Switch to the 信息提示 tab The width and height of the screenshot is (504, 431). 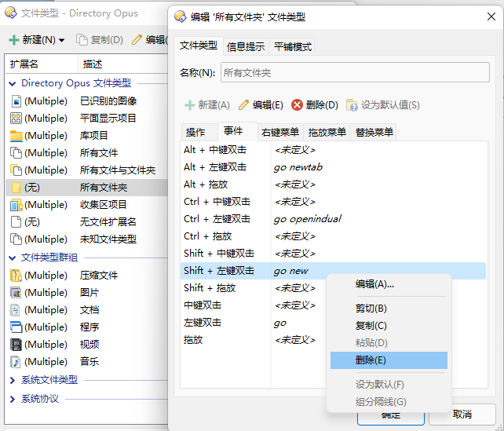(246, 47)
